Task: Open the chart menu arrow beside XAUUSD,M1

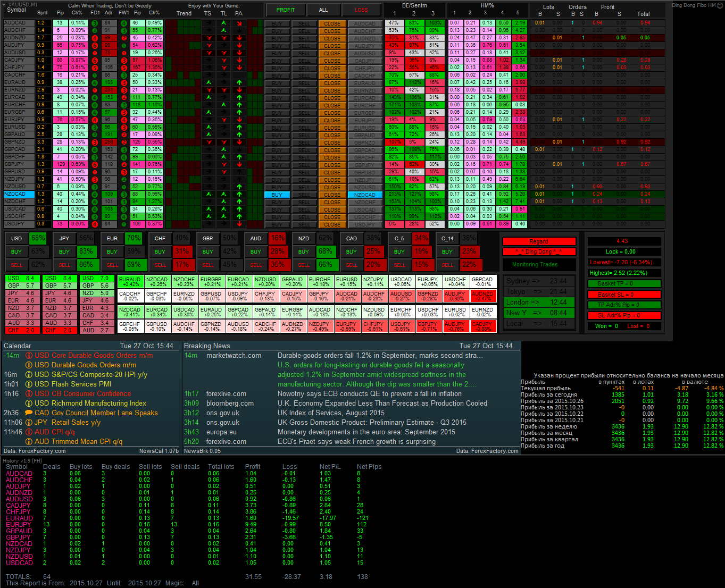Action: (5, 5)
